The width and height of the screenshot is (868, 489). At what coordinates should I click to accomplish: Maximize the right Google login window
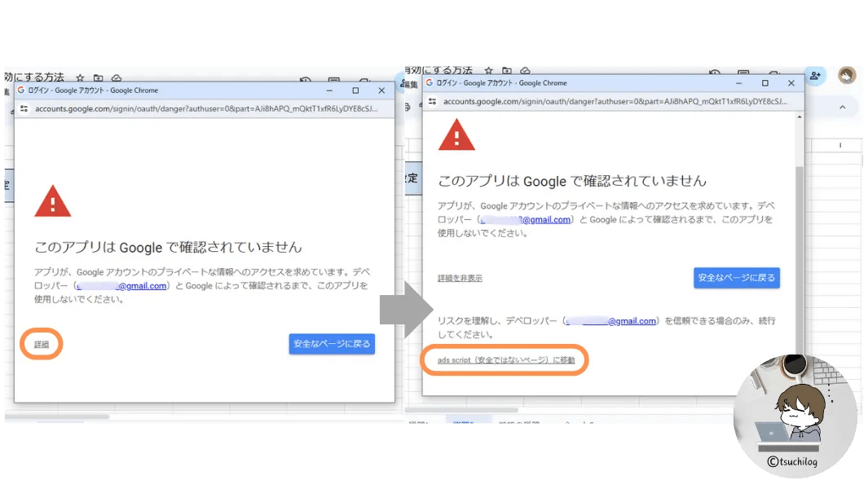pos(765,83)
